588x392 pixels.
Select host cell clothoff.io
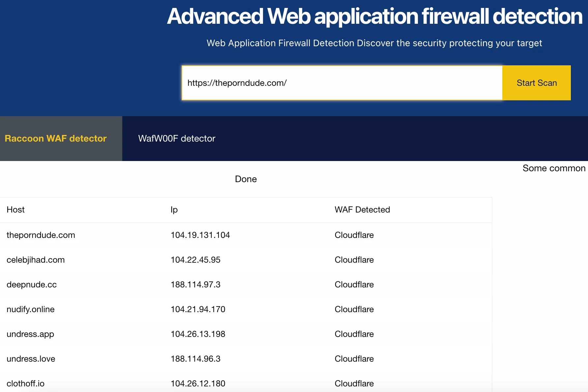coord(25,383)
